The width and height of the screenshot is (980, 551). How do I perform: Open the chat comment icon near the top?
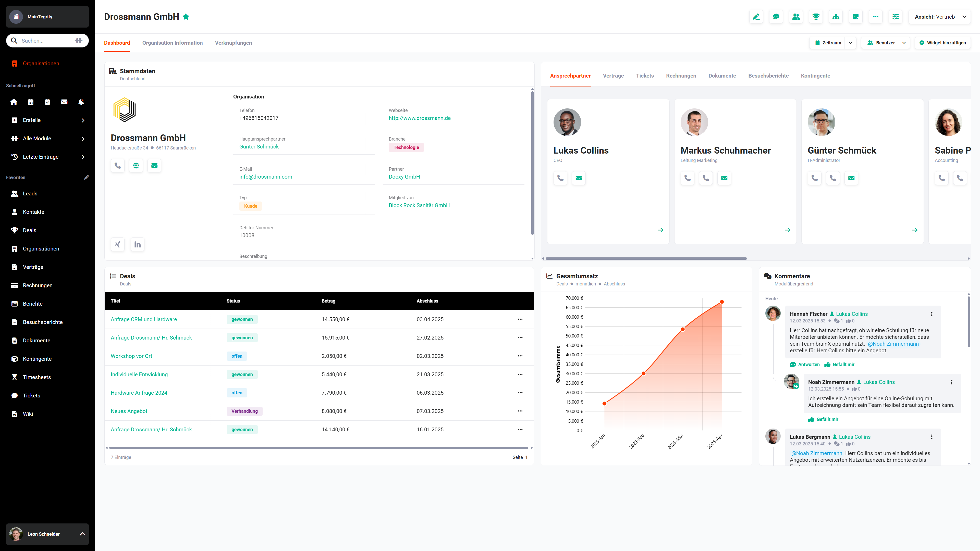[x=776, y=16]
